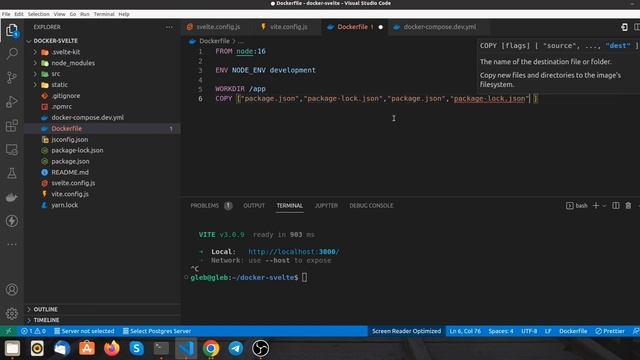Show additional activity bar views (ellipsis)
640x360 pixels.
[x=12, y=244]
